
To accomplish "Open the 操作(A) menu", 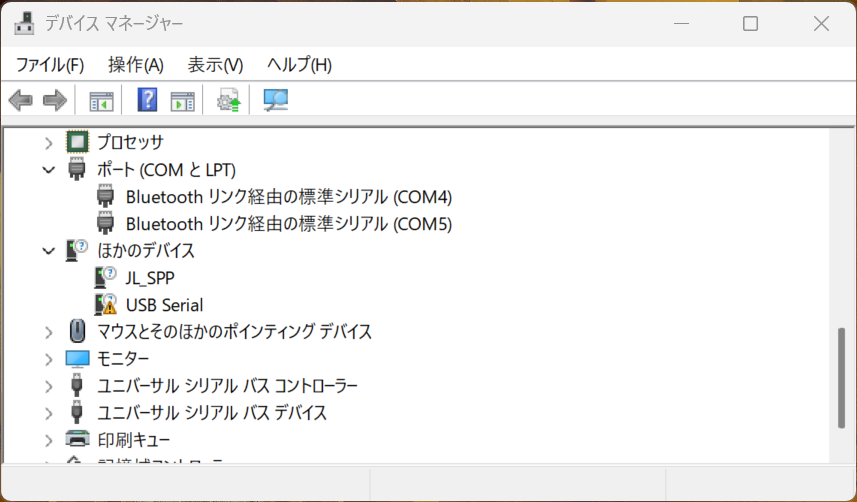I will [136, 65].
